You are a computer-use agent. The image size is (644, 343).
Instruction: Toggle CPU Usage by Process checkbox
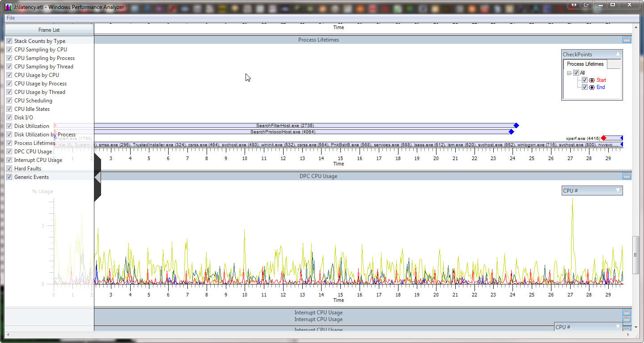coord(9,84)
